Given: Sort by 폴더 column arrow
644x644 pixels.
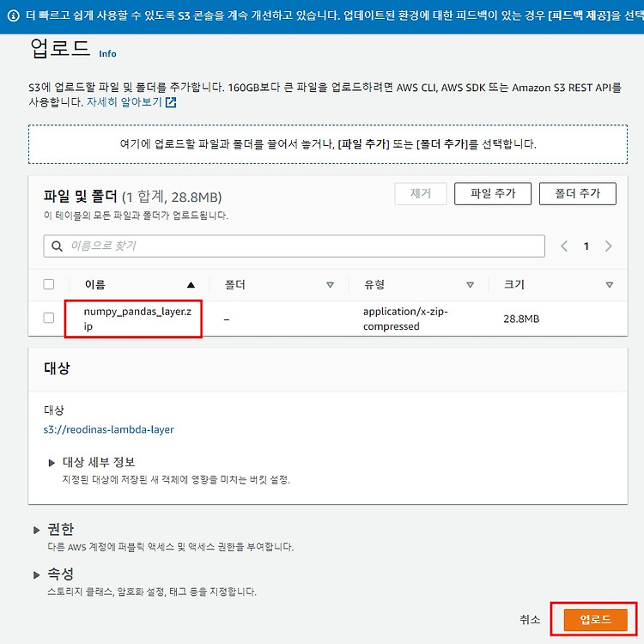Looking at the screenshot, I should click(330, 284).
